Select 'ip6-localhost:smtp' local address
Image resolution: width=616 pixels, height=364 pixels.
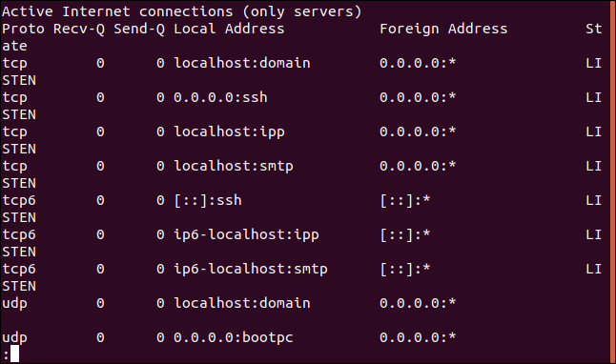pos(251,269)
